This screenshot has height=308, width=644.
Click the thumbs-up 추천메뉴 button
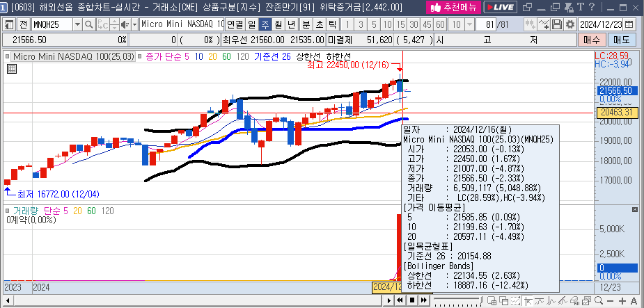click(453, 7)
